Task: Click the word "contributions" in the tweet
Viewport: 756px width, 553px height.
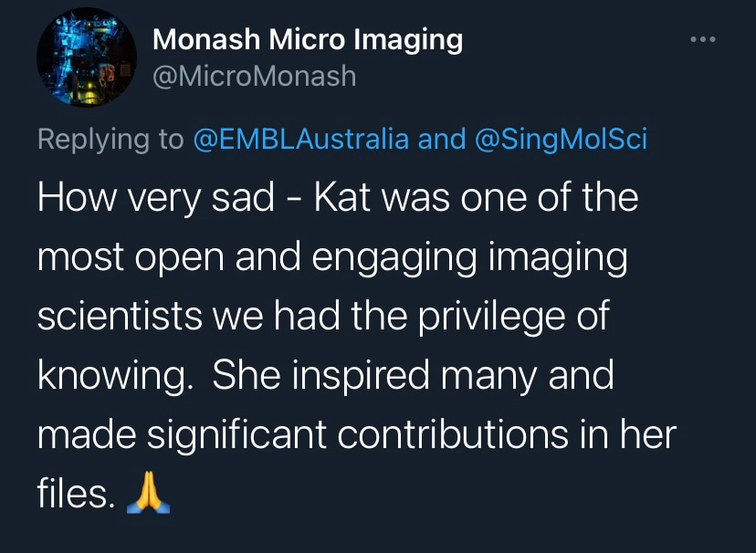Action: [x=478, y=434]
